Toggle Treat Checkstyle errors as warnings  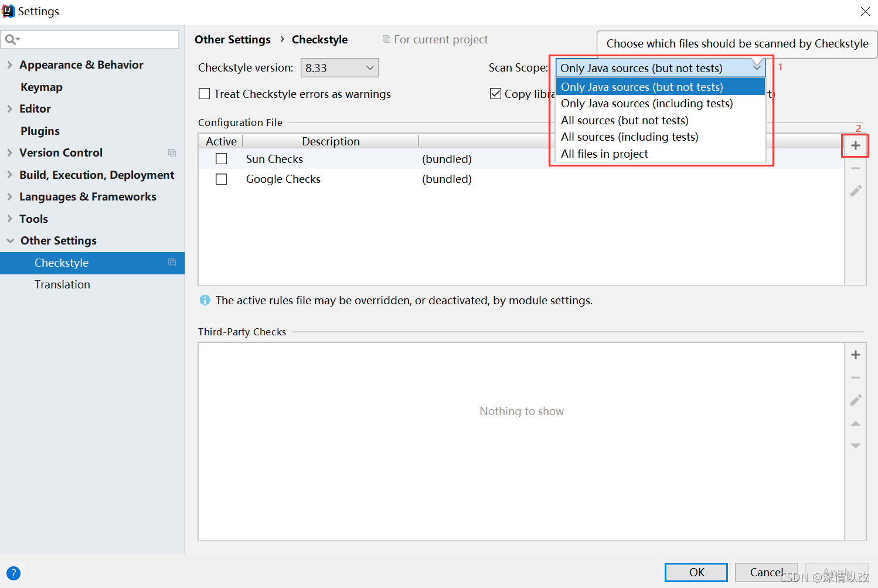(205, 94)
